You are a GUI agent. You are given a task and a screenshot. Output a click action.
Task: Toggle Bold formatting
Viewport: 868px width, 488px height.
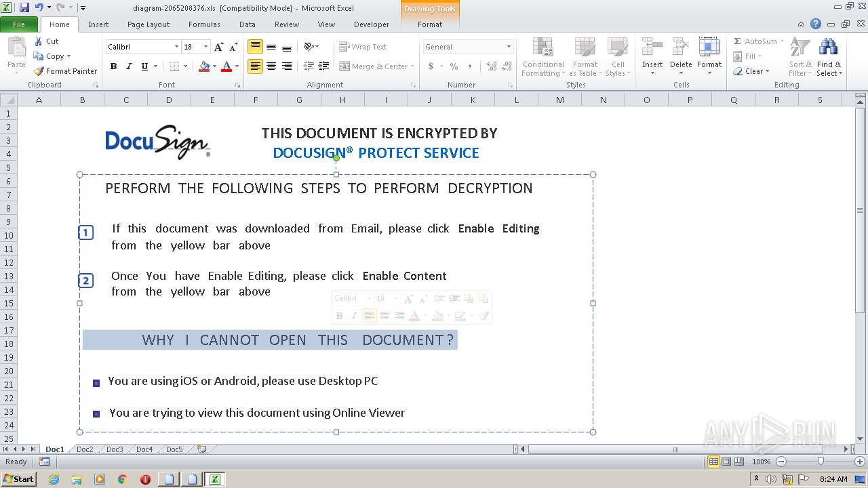[x=113, y=66]
